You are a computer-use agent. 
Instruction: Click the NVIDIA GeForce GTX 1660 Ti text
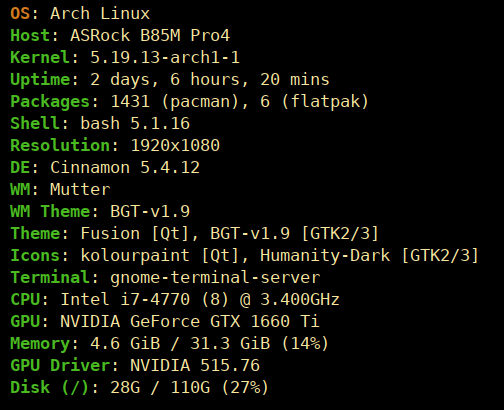click(190, 321)
